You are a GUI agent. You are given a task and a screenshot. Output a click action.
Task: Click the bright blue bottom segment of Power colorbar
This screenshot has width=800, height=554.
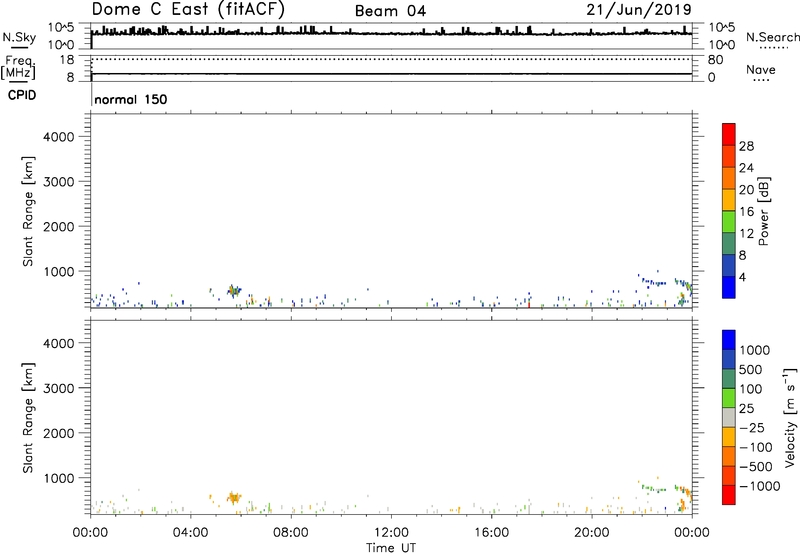(729, 287)
